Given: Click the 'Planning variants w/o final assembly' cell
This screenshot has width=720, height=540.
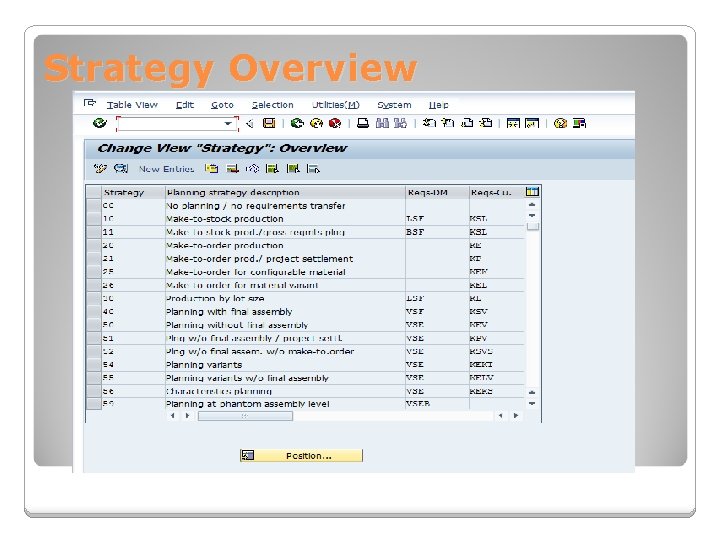Looking at the screenshot, I should pyautogui.click(x=285, y=378).
